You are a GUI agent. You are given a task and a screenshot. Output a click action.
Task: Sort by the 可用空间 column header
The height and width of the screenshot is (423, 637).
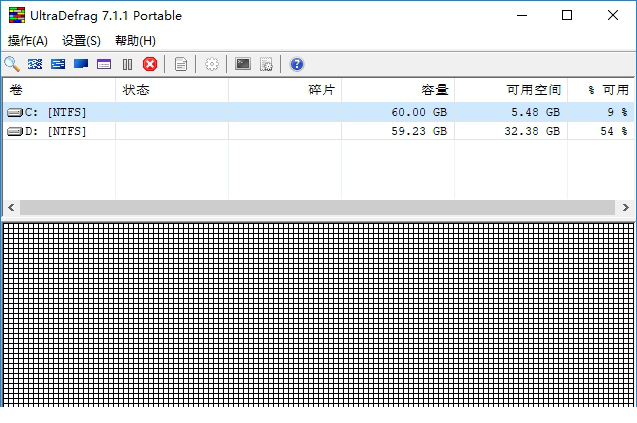[511, 90]
